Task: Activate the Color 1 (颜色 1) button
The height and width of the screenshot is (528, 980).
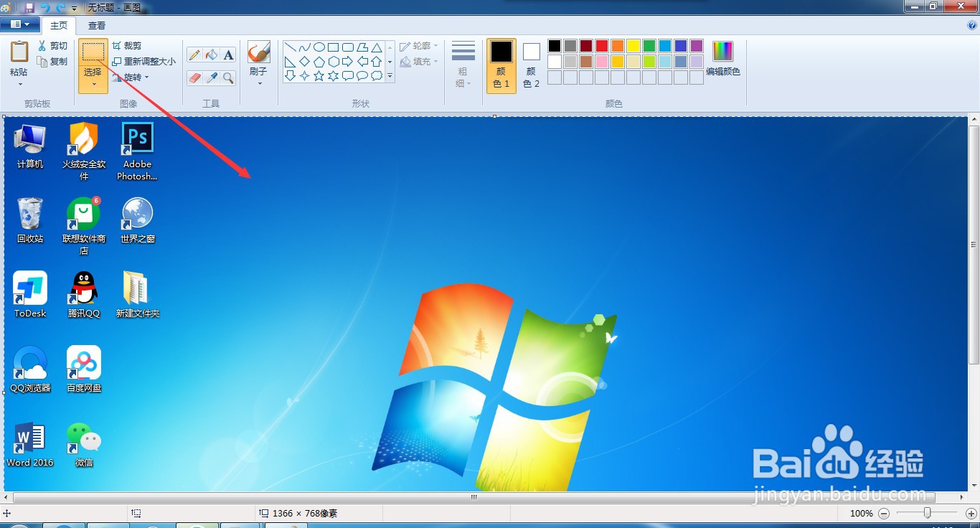Action: pyautogui.click(x=501, y=65)
